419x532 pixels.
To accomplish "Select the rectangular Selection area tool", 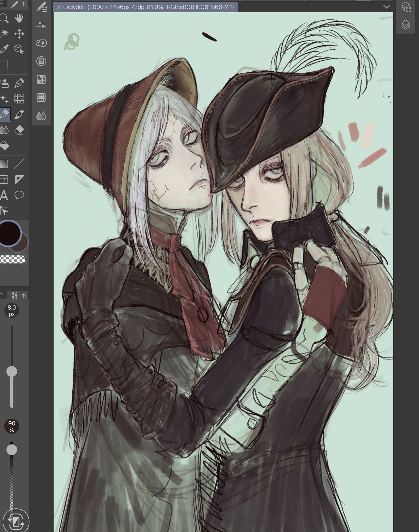I will (x=4, y=65).
